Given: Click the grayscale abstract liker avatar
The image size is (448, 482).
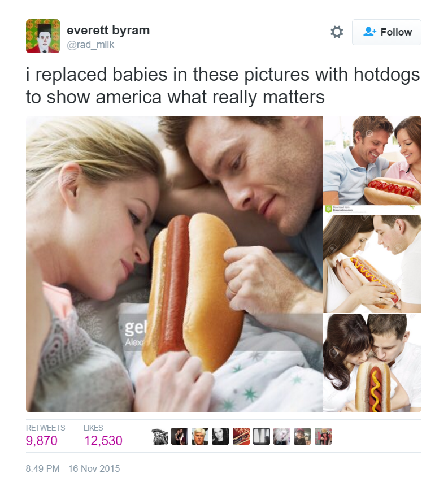Looking at the screenshot, I should click(x=262, y=436).
